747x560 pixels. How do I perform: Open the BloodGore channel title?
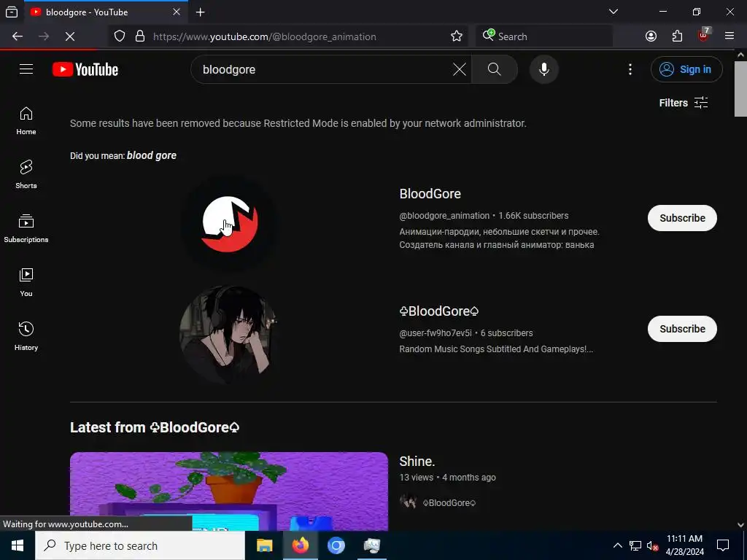point(430,194)
